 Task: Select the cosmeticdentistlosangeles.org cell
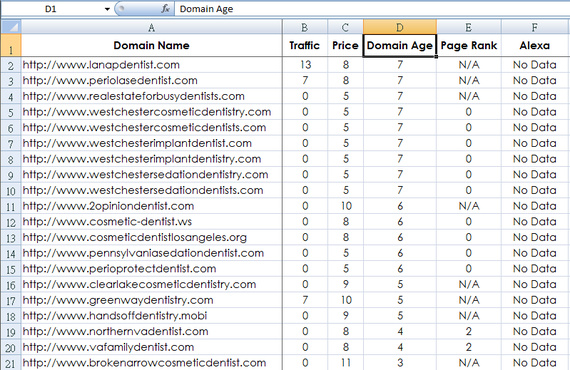coord(152,237)
